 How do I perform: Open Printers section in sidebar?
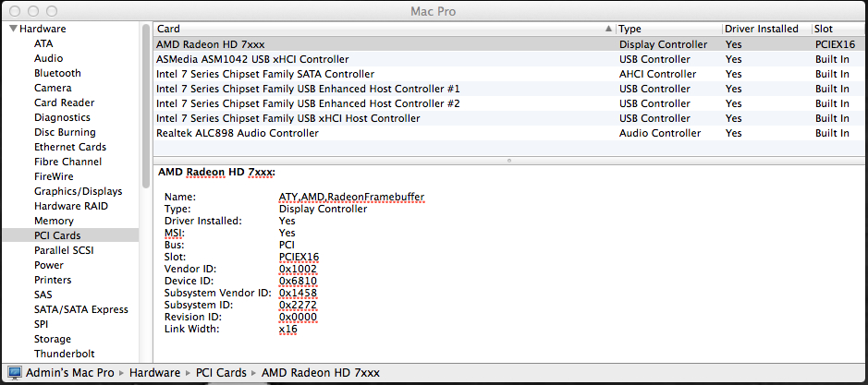(53, 280)
